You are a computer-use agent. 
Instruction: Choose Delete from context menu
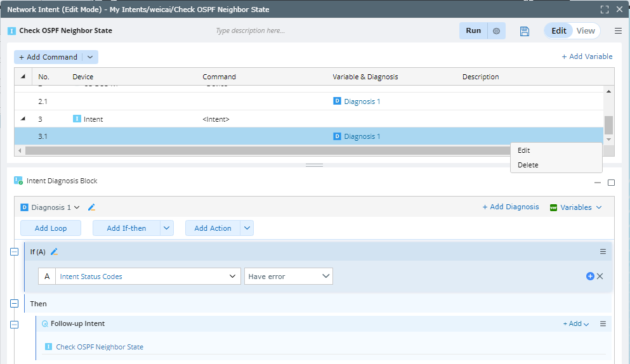(528, 165)
